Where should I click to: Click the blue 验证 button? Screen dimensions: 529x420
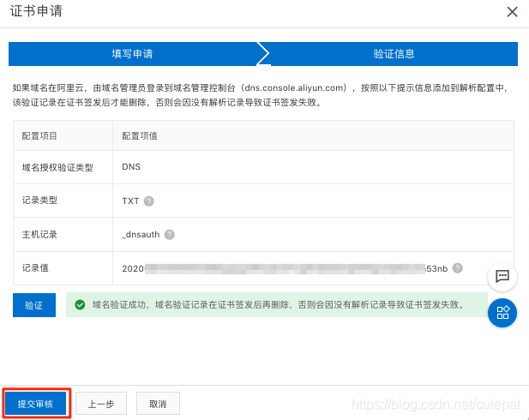pyautogui.click(x=34, y=305)
